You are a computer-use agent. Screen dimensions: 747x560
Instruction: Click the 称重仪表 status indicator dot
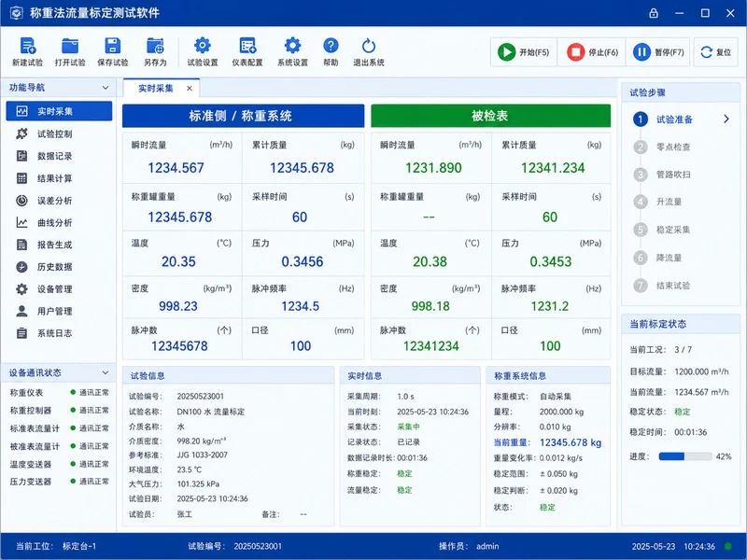(73, 392)
